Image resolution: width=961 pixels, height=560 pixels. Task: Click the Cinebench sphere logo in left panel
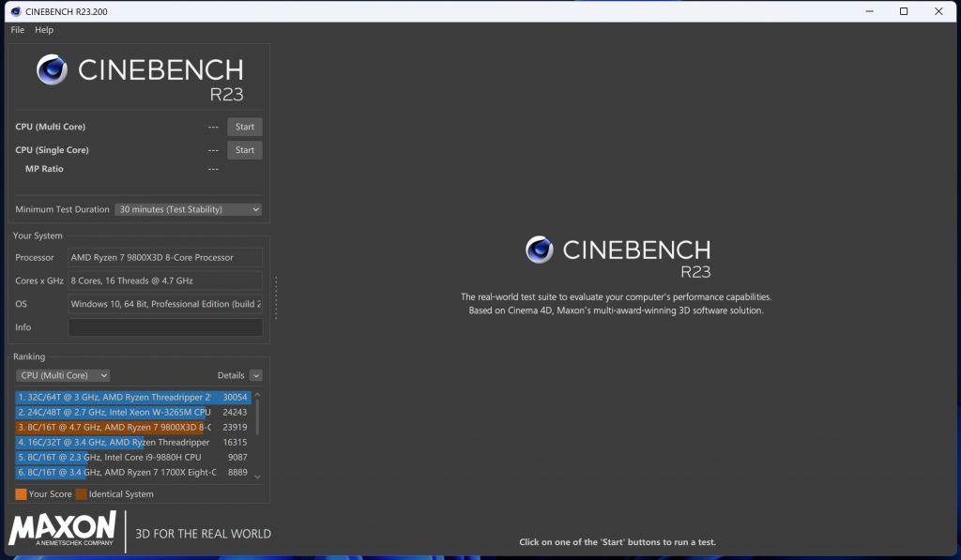[x=53, y=69]
